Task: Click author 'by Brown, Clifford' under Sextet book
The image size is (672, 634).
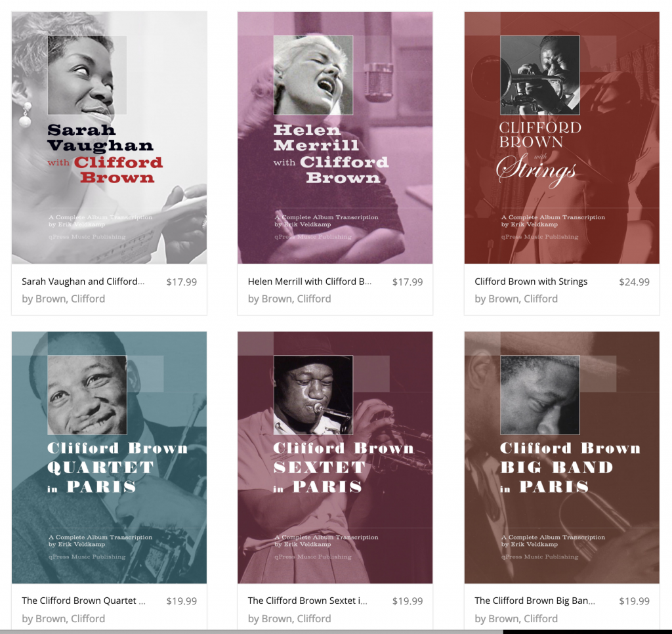Action: (x=289, y=618)
